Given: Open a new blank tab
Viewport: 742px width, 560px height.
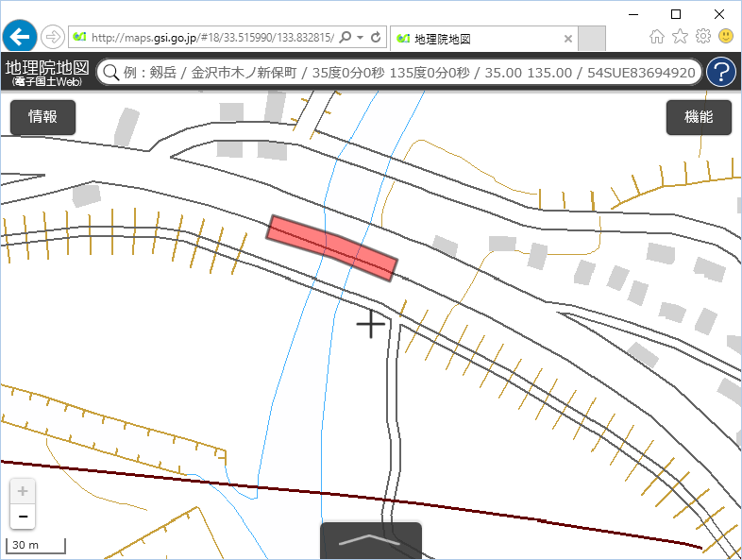Looking at the screenshot, I should (x=592, y=39).
